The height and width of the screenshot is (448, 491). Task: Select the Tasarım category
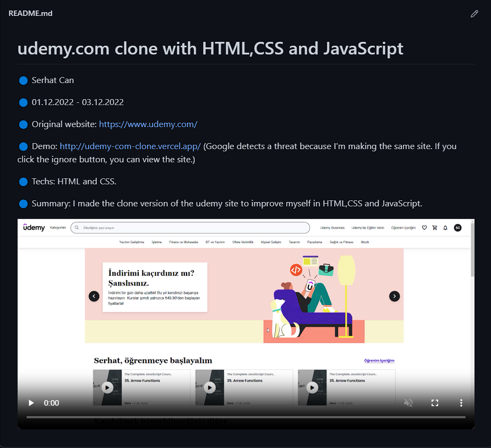pyautogui.click(x=294, y=242)
